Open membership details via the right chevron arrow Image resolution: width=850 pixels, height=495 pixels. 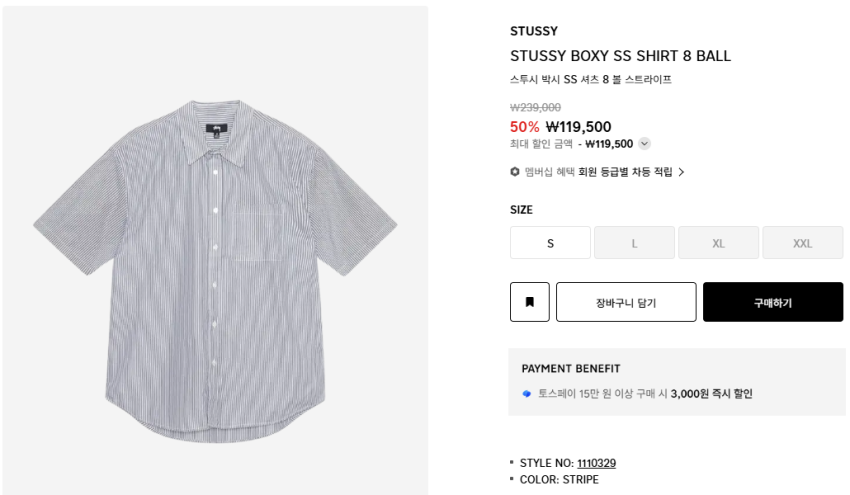681,172
